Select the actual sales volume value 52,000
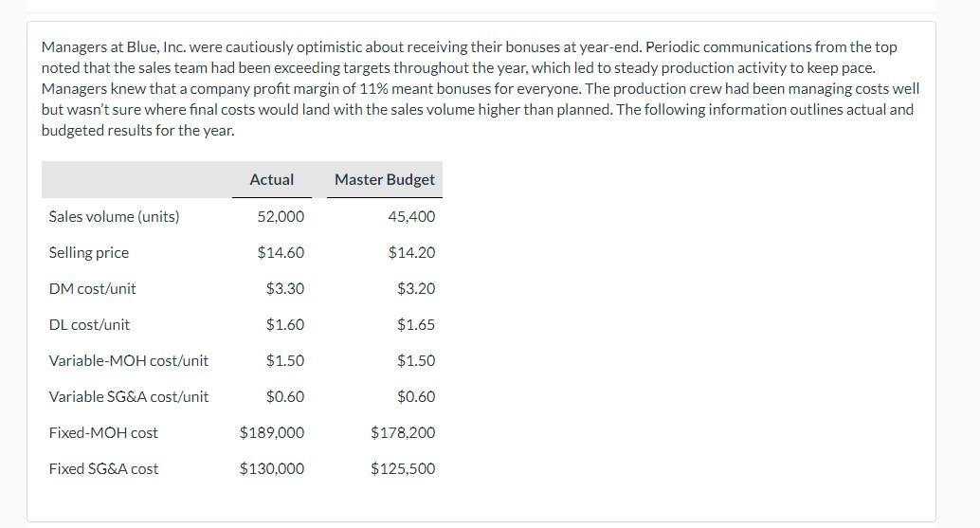 click(281, 217)
